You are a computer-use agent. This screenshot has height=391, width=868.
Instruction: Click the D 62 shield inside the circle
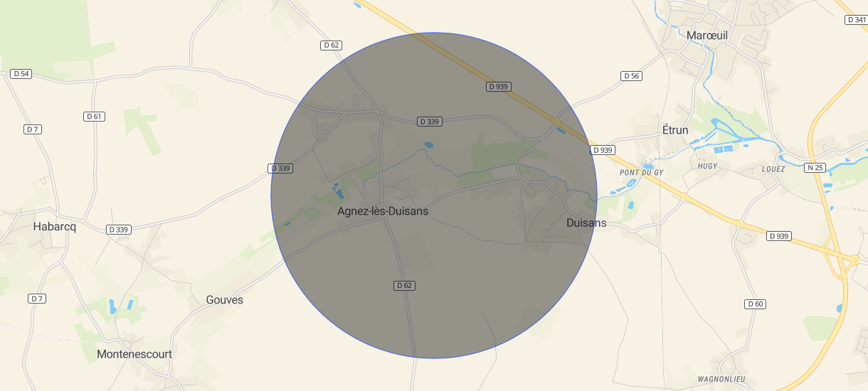(404, 286)
